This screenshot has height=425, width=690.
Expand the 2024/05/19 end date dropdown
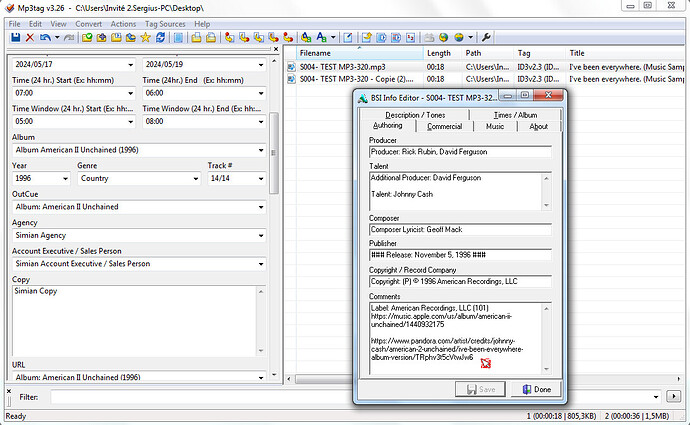pyautogui.click(x=261, y=65)
